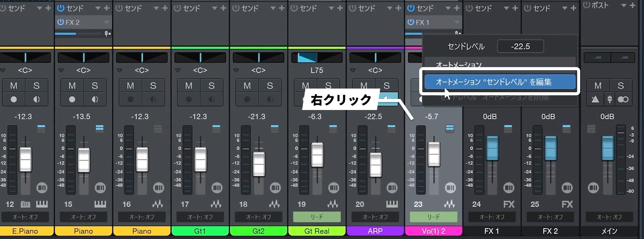Click the Gt2 channel volume fader handle
Image resolution: width=644 pixels, height=239 pixels.
click(259, 164)
